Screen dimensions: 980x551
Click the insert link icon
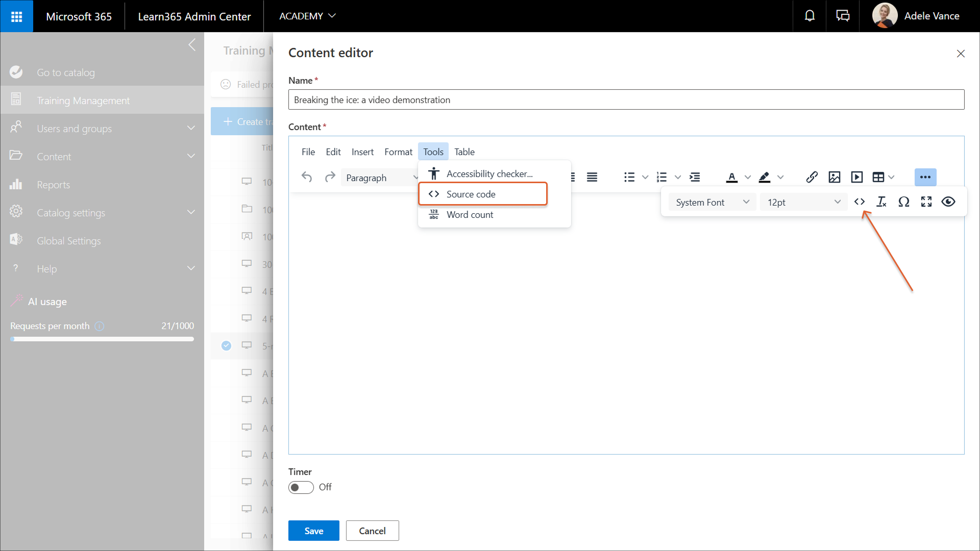(x=812, y=177)
